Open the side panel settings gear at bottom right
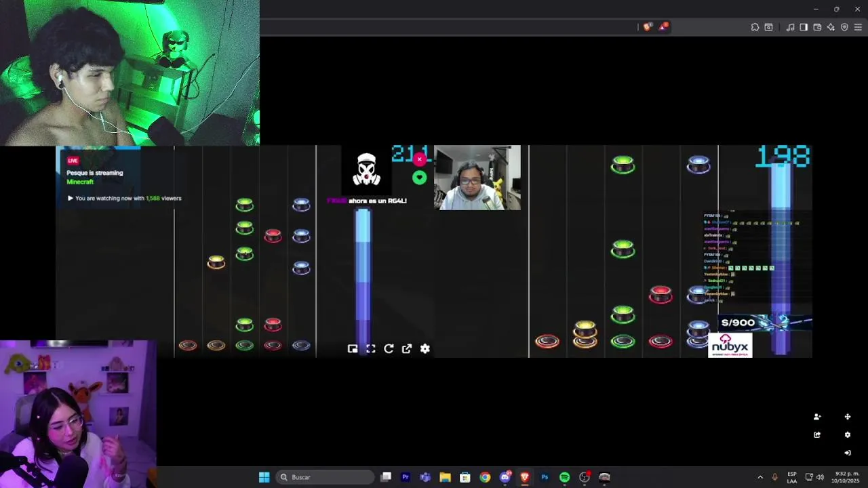This screenshot has width=868, height=488. pos(847,434)
